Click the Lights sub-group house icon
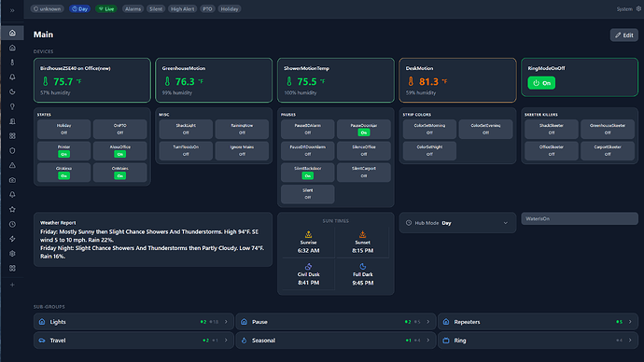644x362 pixels. 42,322
